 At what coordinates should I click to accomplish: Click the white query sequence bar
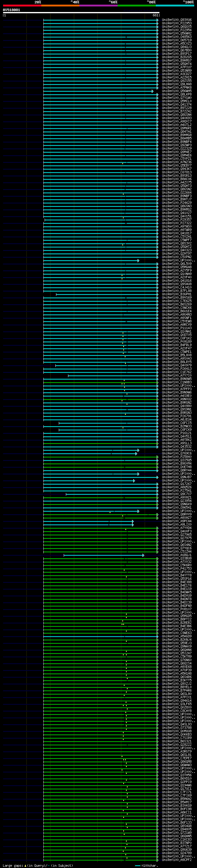coord(81,13)
